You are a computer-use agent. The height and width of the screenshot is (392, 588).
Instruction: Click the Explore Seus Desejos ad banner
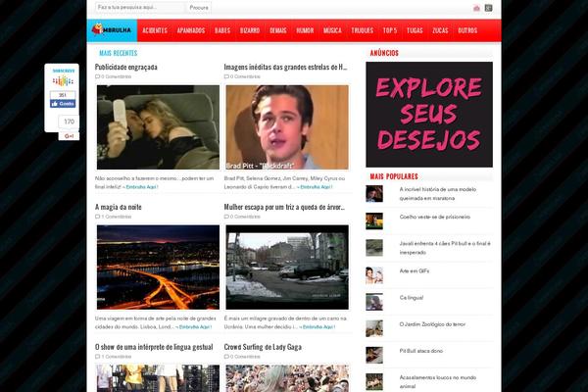[429, 115]
